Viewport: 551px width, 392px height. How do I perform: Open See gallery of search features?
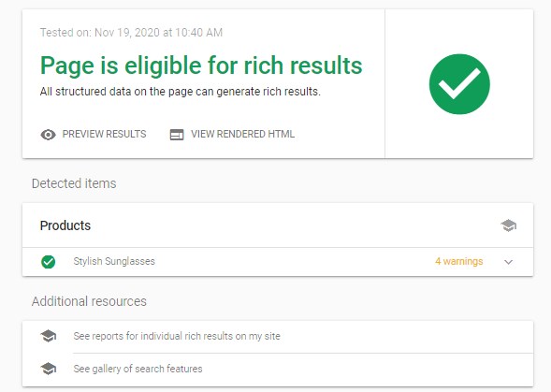[x=138, y=369]
